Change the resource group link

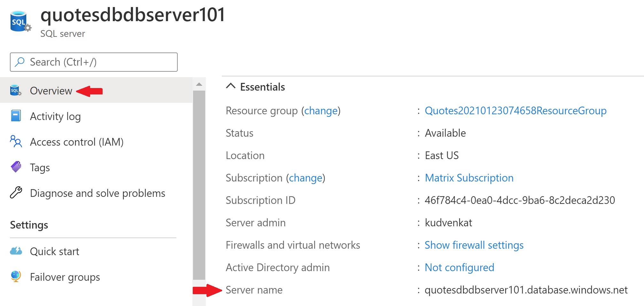[x=321, y=111]
